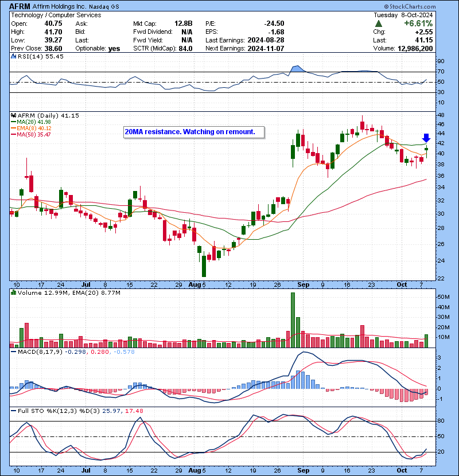Click the MACD signal value 0.280
459x476 pixels.
tap(100, 352)
